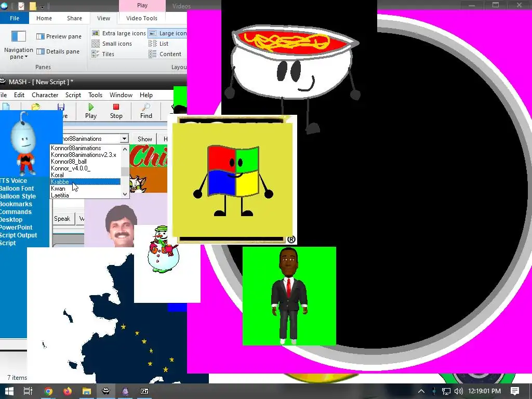Image resolution: width=532 pixels, height=399 pixels.
Task: Switch to the Home ribbon tab
Action: [44, 18]
